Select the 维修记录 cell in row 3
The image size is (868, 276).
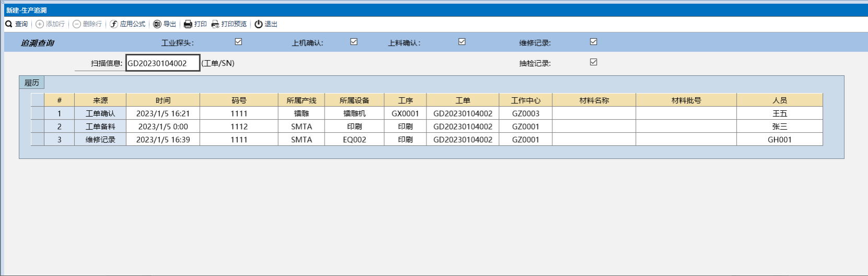[x=100, y=140]
